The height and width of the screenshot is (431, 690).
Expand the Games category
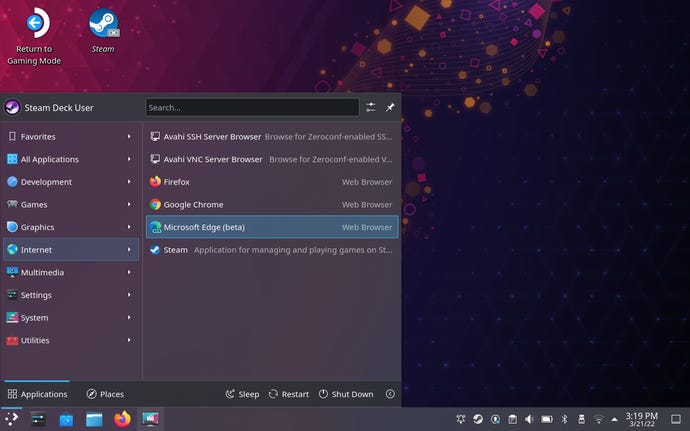tap(70, 204)
